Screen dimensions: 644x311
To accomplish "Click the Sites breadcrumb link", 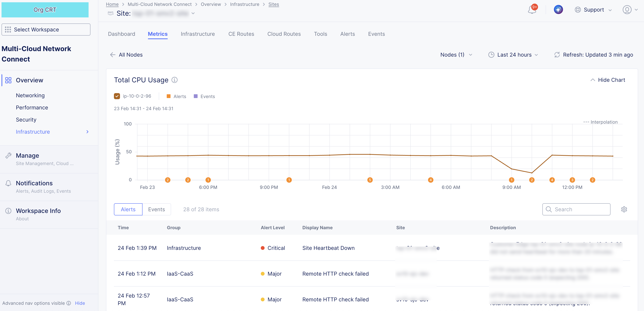I will [x=273, y=4].
